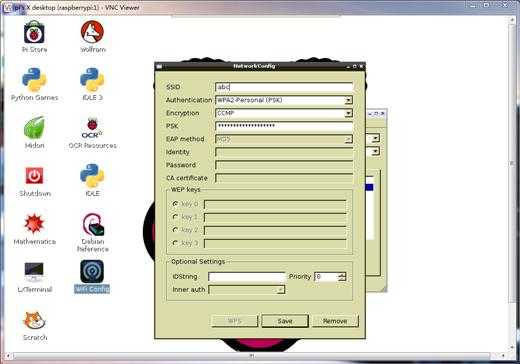The width and height of the screenshot is (520, 364).
Task: Click the WPS button
Action: coord(235,321)
